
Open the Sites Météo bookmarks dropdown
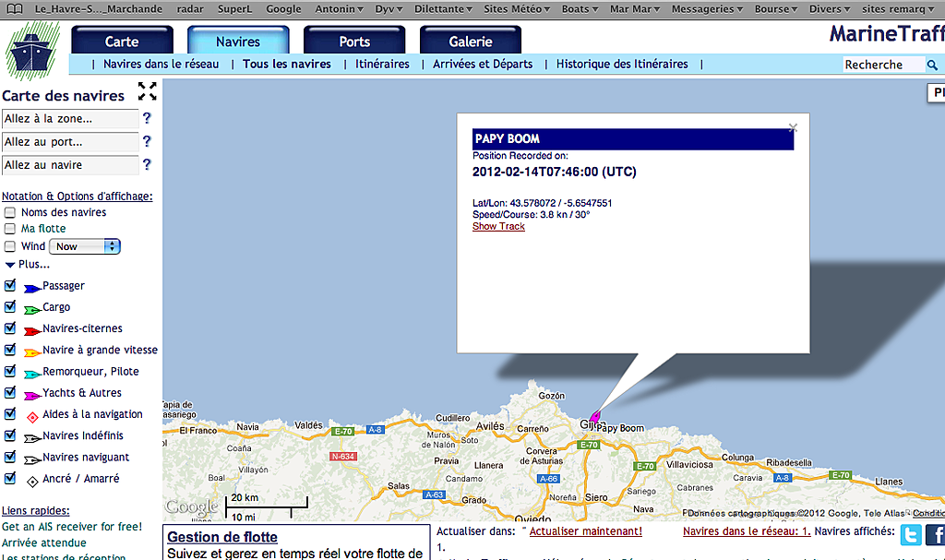pos(517,9)
